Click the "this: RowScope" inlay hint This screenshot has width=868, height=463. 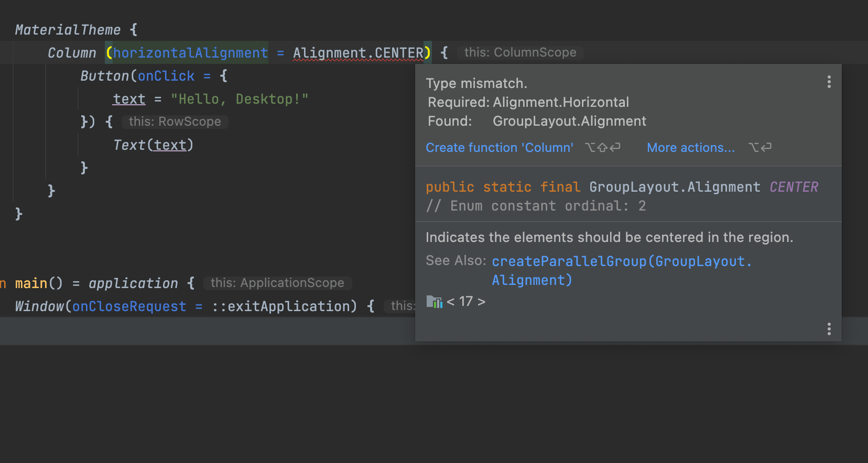pos(175,122)
